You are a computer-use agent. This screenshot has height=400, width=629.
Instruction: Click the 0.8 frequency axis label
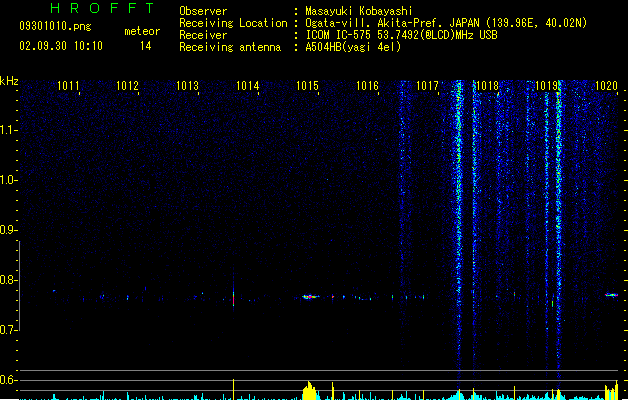[x=9, y=280]
